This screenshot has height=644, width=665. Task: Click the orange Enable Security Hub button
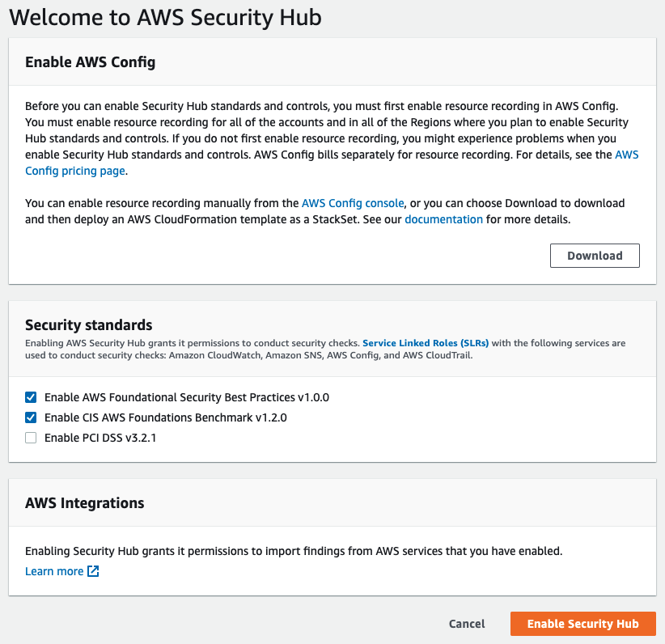coord(582,624)
